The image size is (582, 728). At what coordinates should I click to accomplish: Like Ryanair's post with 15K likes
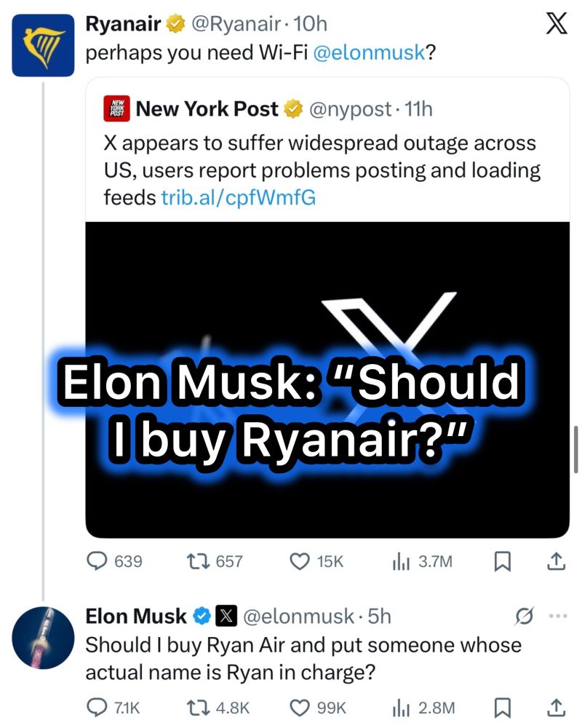click(x=300, y=561)
